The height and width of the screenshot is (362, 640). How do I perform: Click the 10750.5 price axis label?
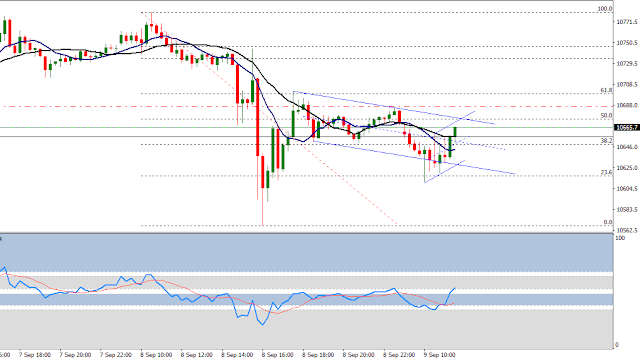[627, 43]
